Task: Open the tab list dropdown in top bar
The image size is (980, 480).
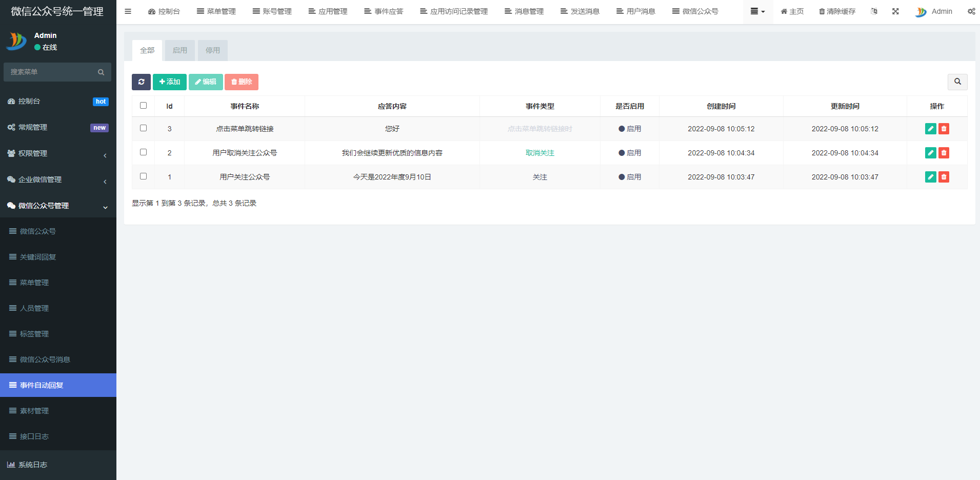Action: click(757, 11)
